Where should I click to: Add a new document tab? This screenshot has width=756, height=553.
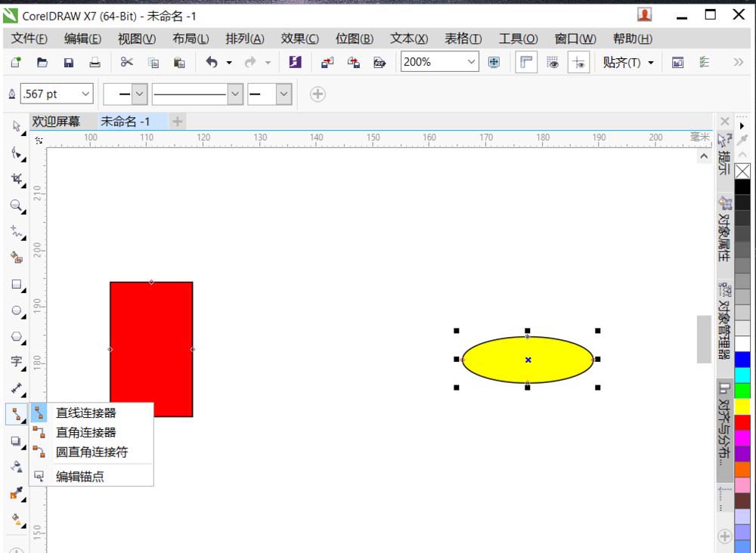click(178, 122)
